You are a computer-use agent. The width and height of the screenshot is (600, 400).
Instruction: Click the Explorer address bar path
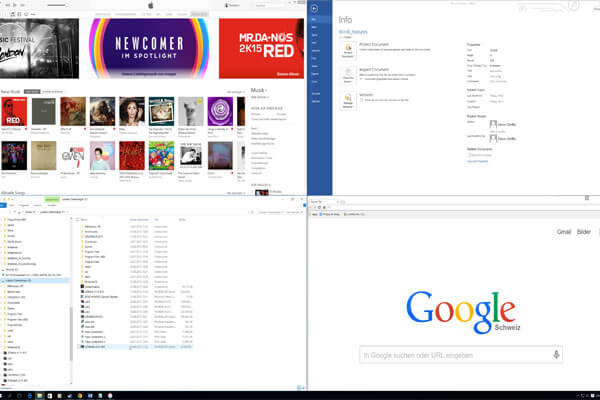click(x=134, y=212)
